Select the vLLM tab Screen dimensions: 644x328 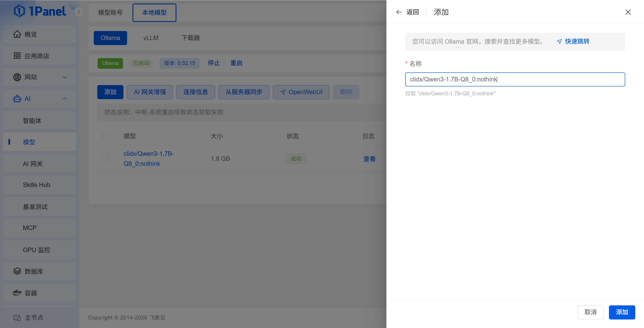pyautogui.click(x=151, y=38)
